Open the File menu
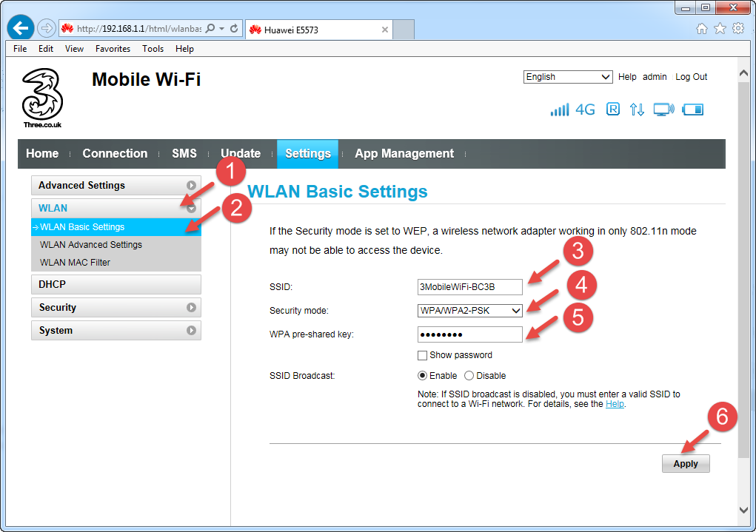 [x=20, y=49]
